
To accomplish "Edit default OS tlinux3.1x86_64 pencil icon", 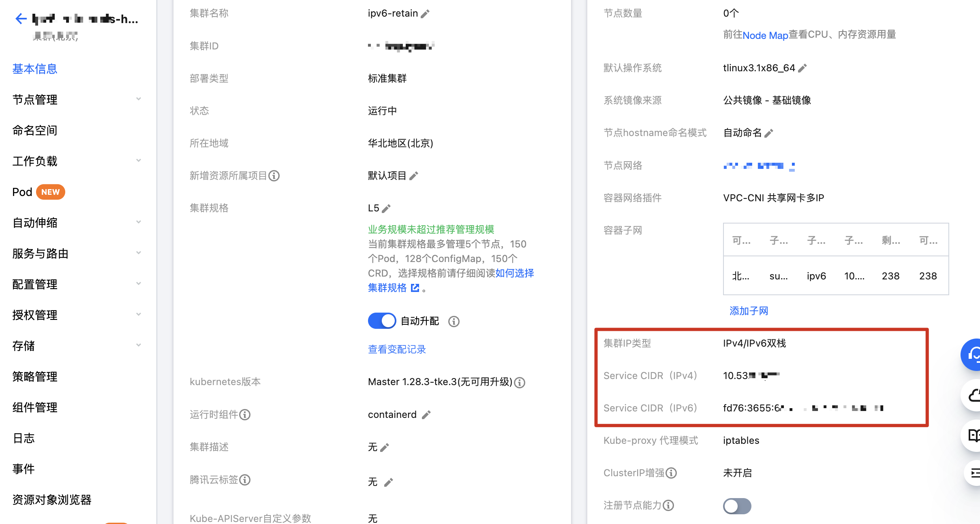I will (x=802, y=68).
